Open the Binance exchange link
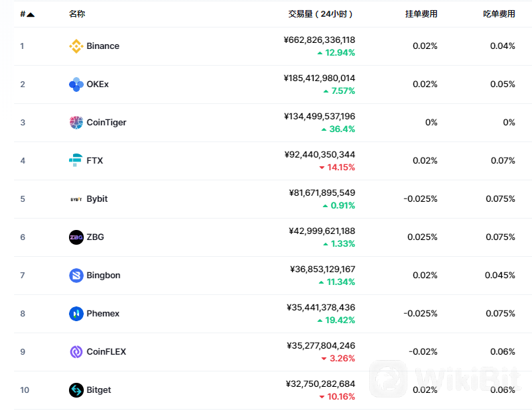Viewport: 532px width, 411px height. (103, 46)
